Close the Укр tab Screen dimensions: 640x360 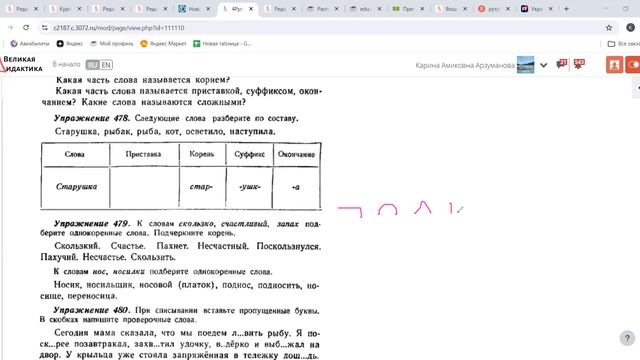[551, 9]
